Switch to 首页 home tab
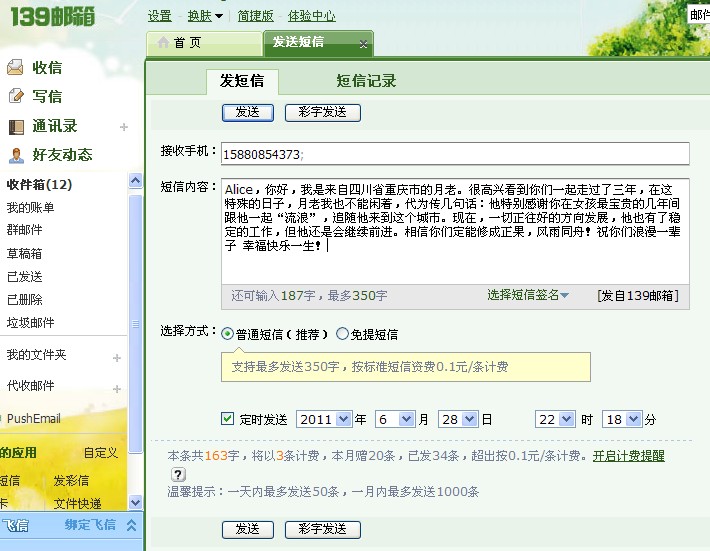710x551 pixels. click(180, 43)
